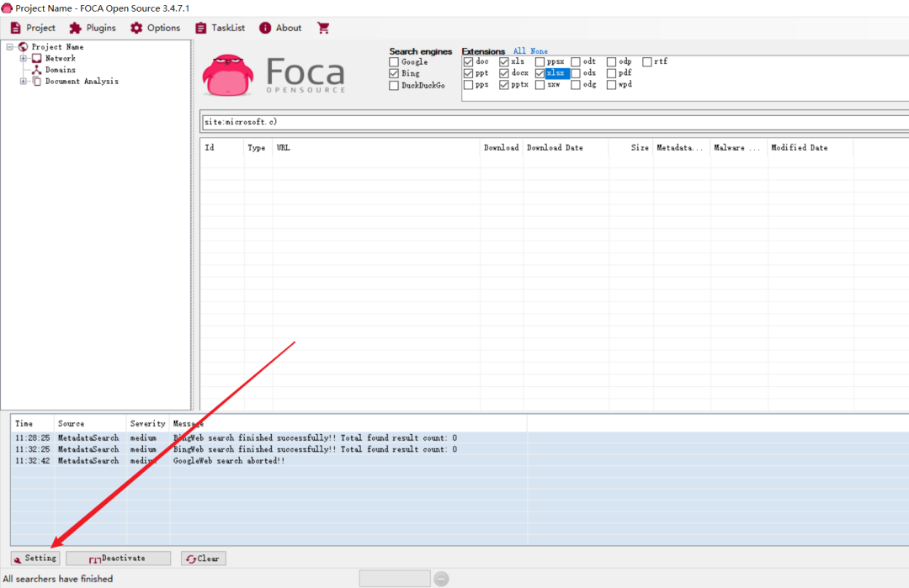The image size is (909, 588).
Task: Click the Foca mascot logo
Action: click(228, 76)
